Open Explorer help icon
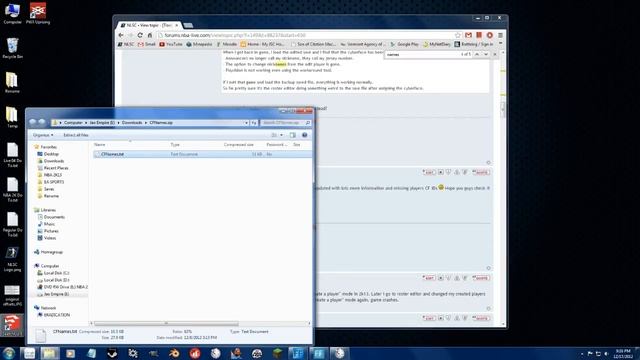This screenshot has height=360, width=640. click(304, 135)
